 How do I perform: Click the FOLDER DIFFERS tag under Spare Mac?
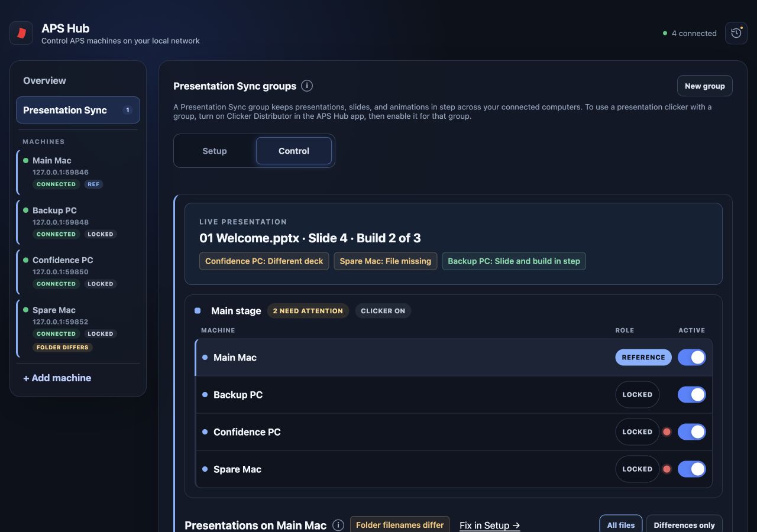[x=63, y=348]
